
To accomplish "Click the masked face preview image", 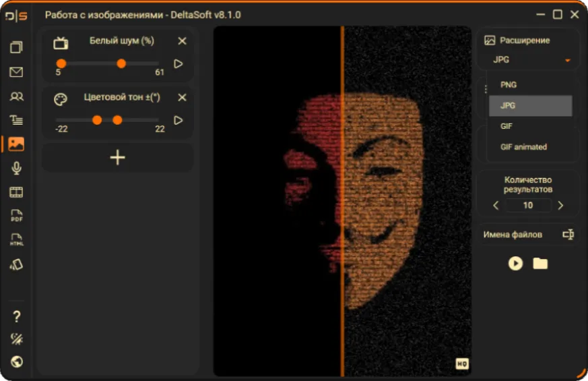I will (342, 201).
